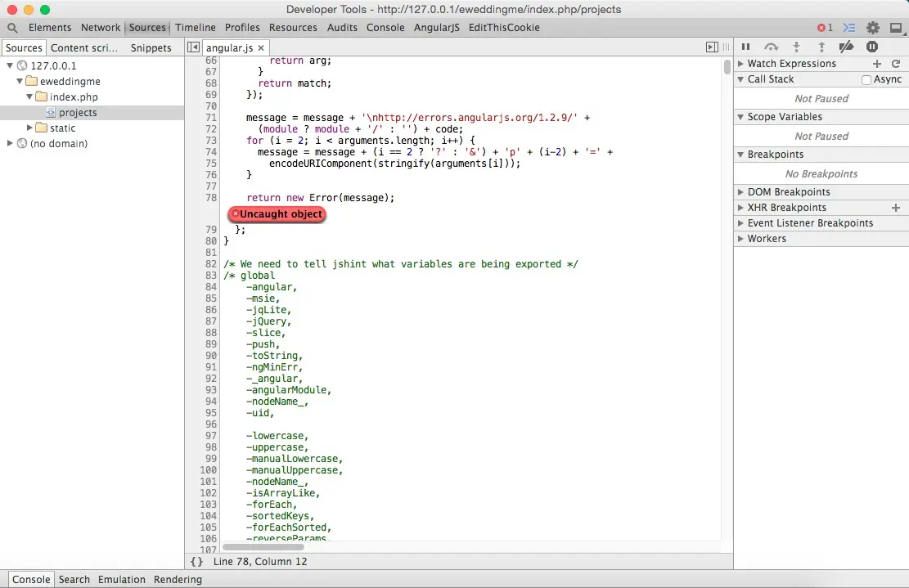Open the Timeline panel
The width and height of the screenshot is (909, 588).
(x=196, y=28)
